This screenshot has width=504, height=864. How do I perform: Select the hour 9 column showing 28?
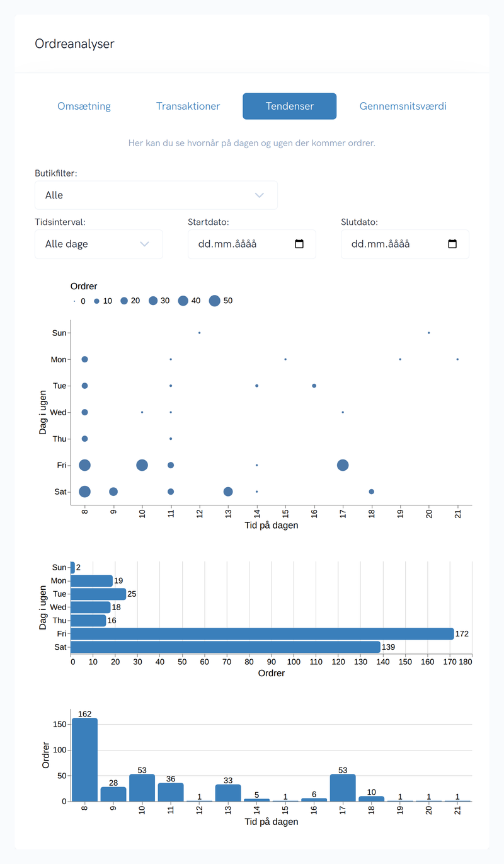[113, 794]
